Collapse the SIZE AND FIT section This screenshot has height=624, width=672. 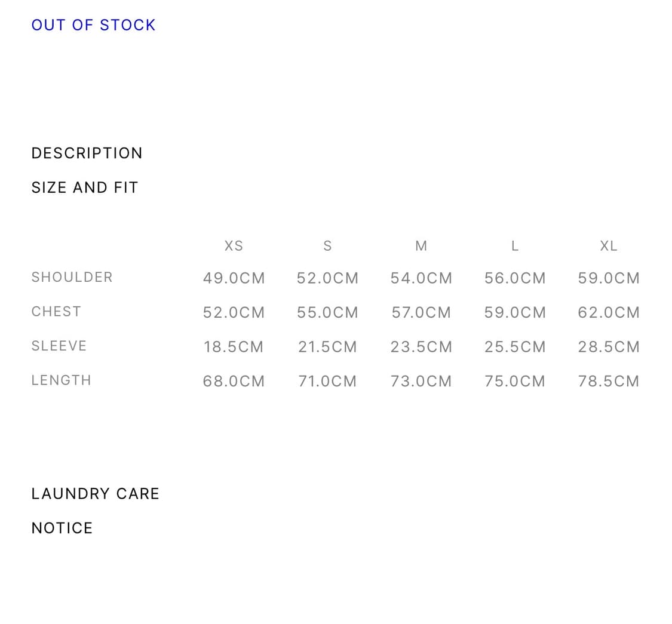pyautogui.click(x=84, y=187)
